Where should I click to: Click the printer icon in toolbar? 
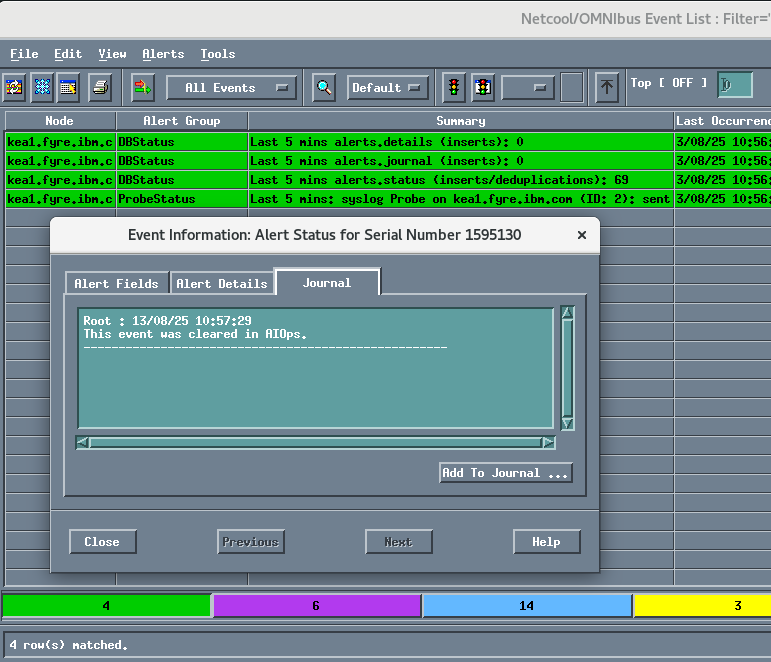(100, 88)
